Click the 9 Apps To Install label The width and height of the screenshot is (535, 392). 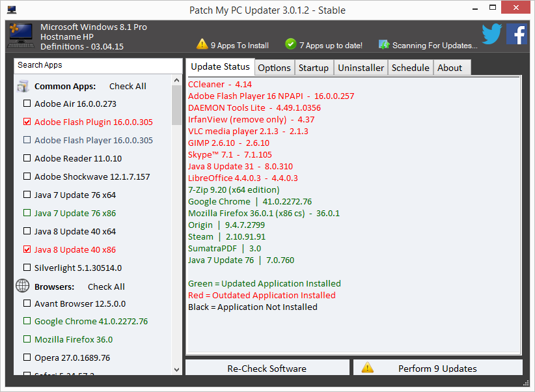[240, 46]
